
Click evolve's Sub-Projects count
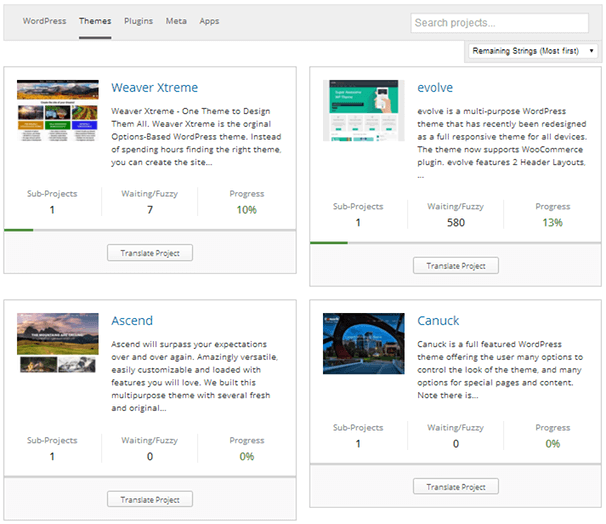tap(358, 223)
